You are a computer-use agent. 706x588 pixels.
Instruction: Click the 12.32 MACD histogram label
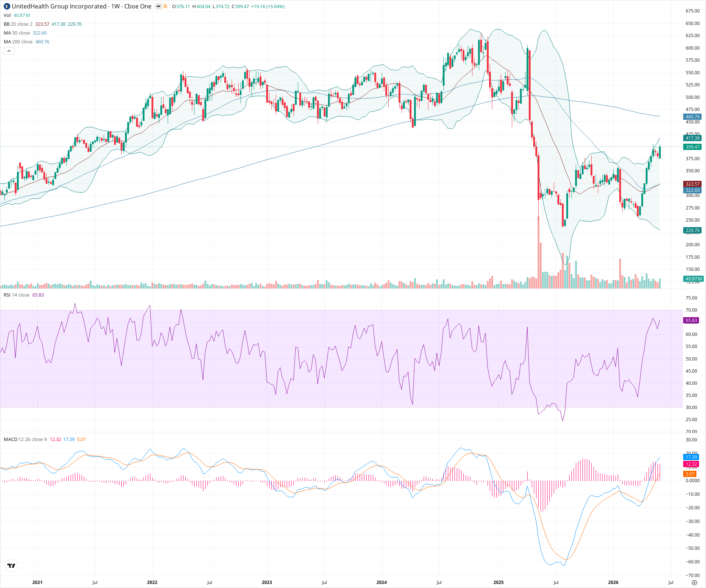point(691,464)
